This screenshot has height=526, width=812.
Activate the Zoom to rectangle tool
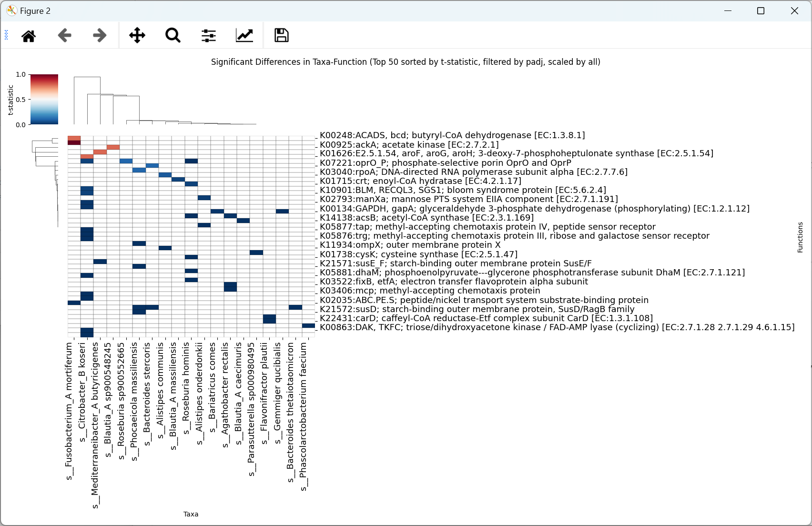[173, 36]
